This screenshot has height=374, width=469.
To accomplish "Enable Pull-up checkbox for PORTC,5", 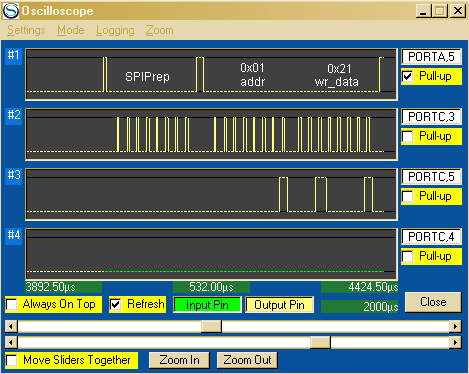I will (x=408, y=196).
